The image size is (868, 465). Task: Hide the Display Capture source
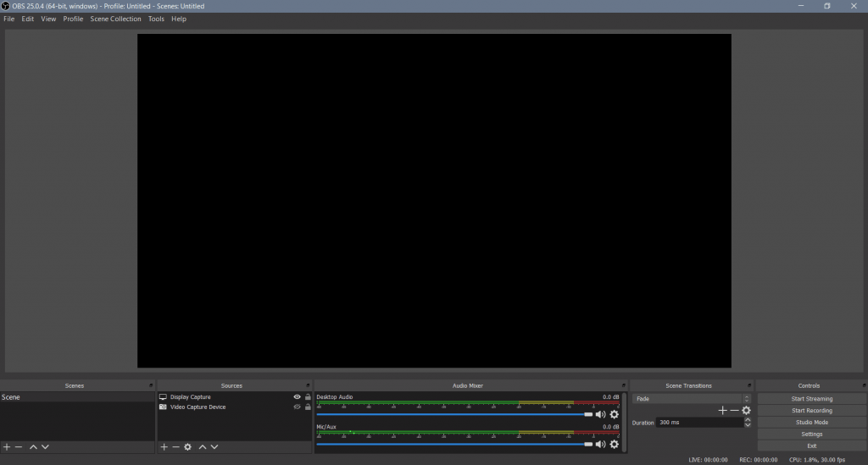(297, 397)
